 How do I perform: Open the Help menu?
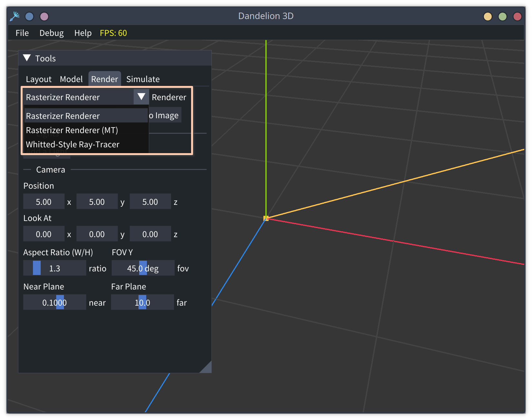pos(83,33)
